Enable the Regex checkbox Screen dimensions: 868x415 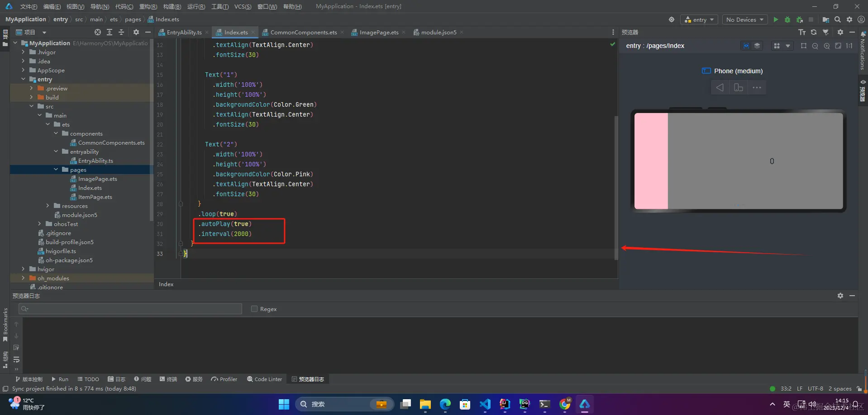[x=254, y=309]
